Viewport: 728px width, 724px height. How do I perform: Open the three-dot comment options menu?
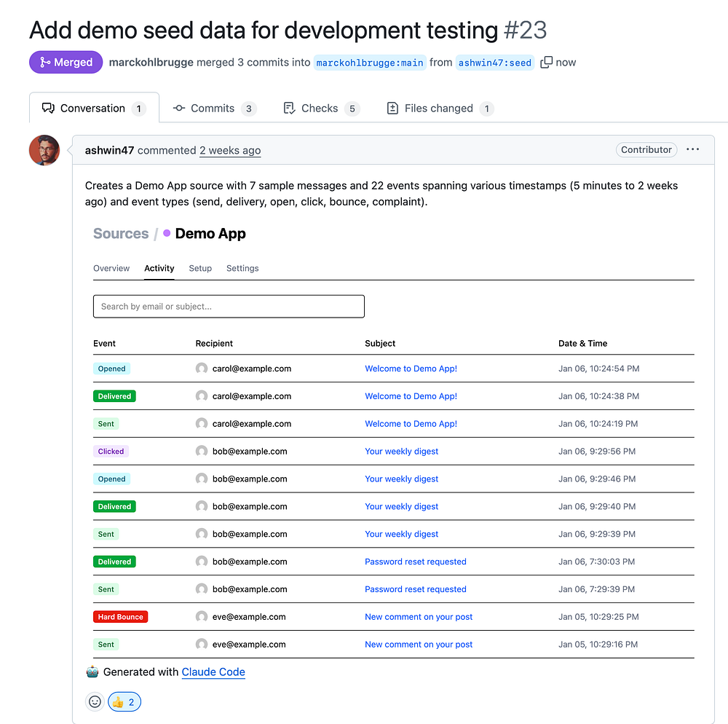click(692, 150)
